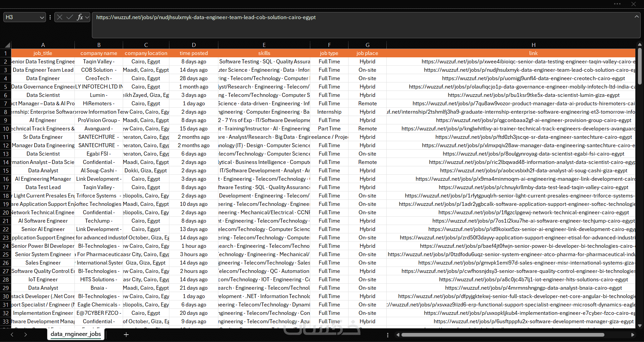The image size is (644, 342).
Task: Click the horizontal scrollbar thumb
Action: tap(503, 335)
